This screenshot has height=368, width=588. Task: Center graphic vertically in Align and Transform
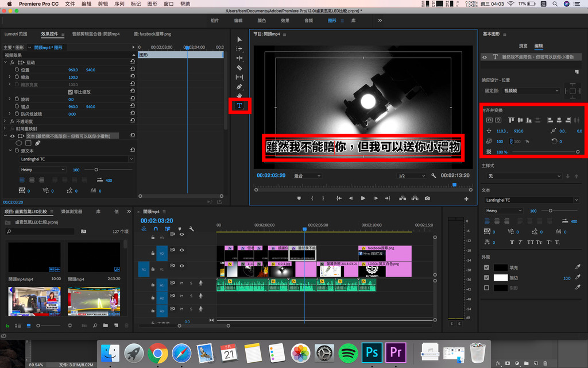tap(489, 120)
